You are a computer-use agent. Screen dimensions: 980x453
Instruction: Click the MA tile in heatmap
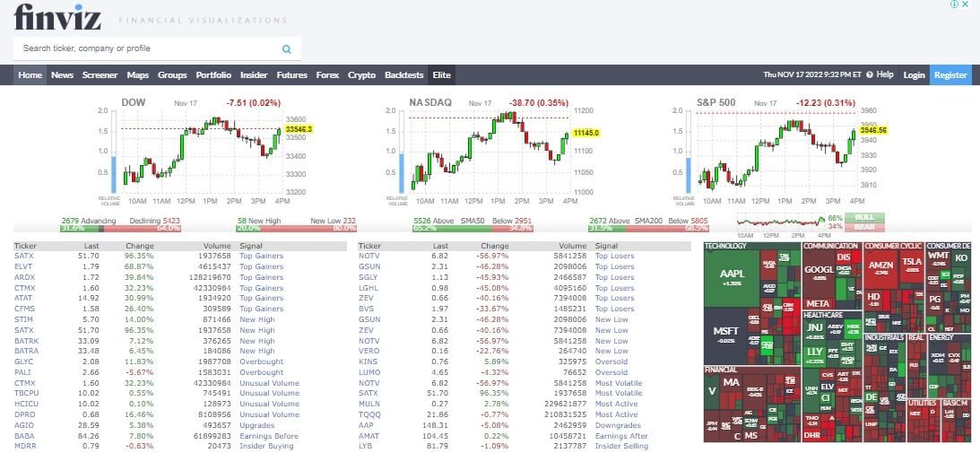[731, 381]
